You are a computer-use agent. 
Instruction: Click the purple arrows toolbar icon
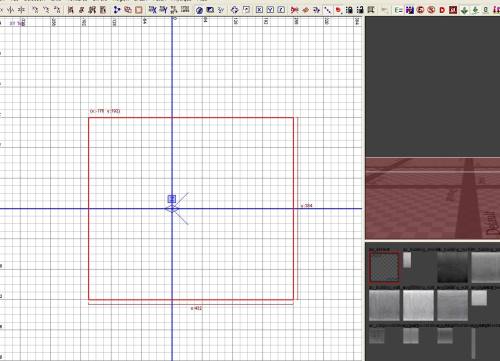316,10
